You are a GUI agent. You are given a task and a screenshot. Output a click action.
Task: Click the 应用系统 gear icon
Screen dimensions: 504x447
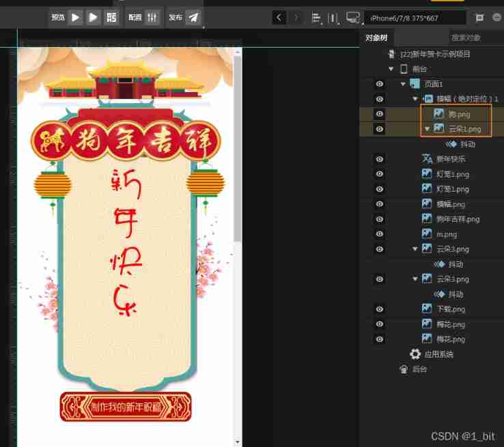pos(415,354)
